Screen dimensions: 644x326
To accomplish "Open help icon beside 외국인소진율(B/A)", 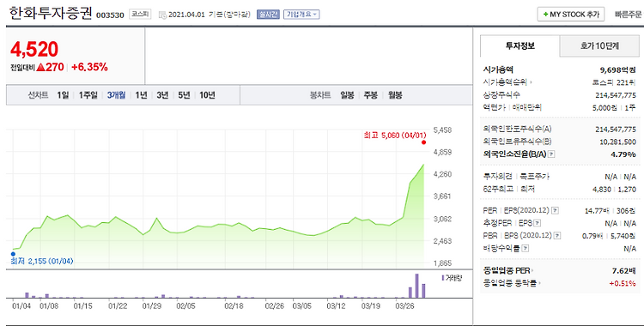I will 551,154.
